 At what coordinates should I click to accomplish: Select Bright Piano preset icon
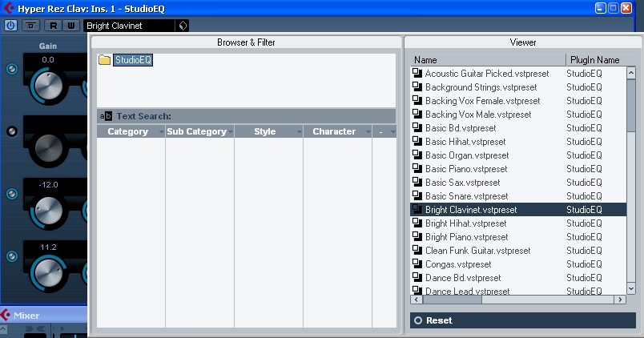417,237
